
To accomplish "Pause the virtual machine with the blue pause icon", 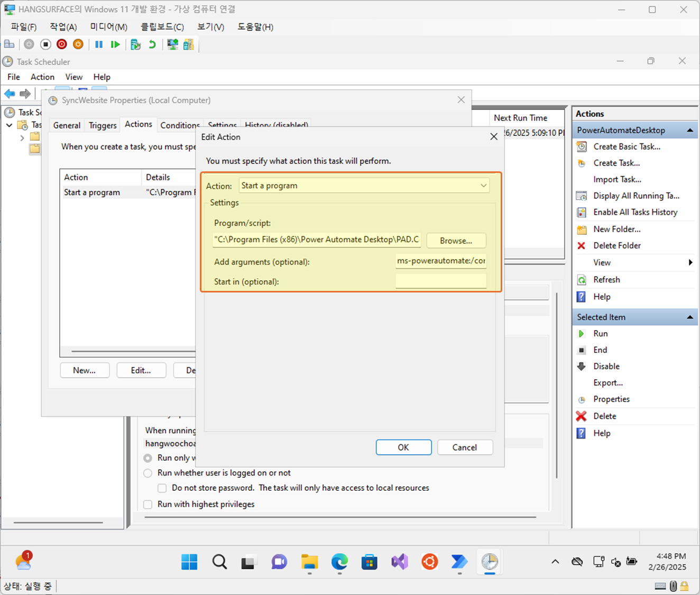I will click(x=99, y=44).
